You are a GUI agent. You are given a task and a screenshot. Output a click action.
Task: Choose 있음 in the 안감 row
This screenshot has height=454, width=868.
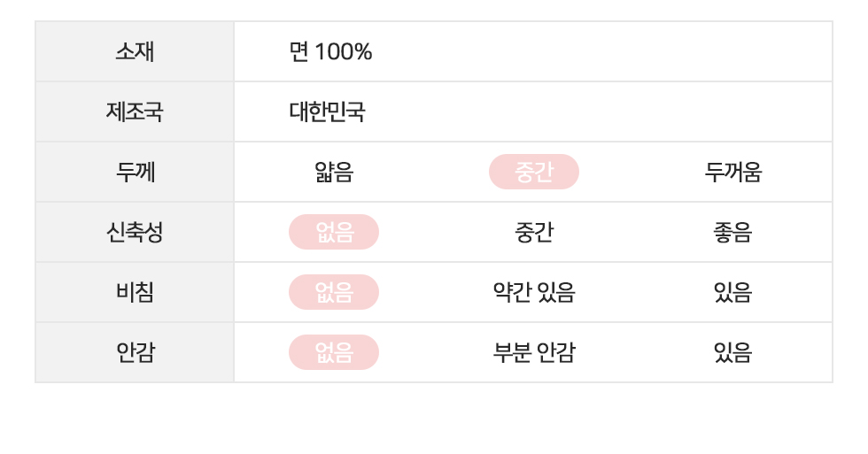pyautogui.click(x=732, y=352)
